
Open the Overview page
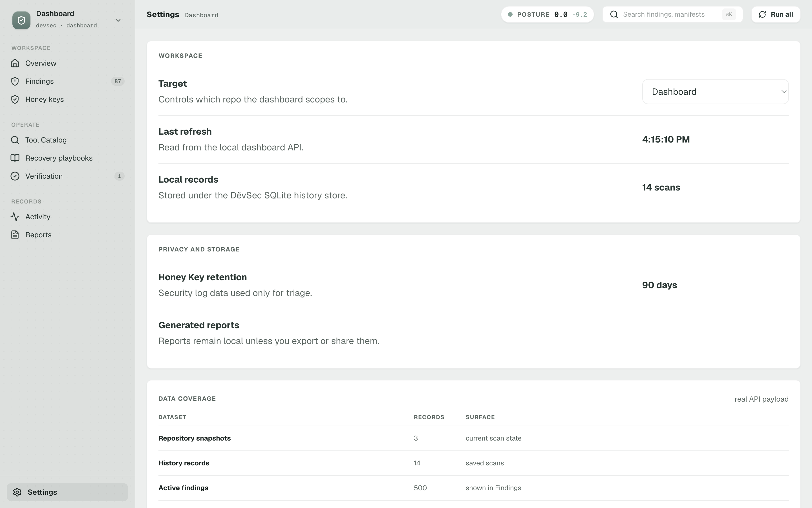click(x=67, y=63)
